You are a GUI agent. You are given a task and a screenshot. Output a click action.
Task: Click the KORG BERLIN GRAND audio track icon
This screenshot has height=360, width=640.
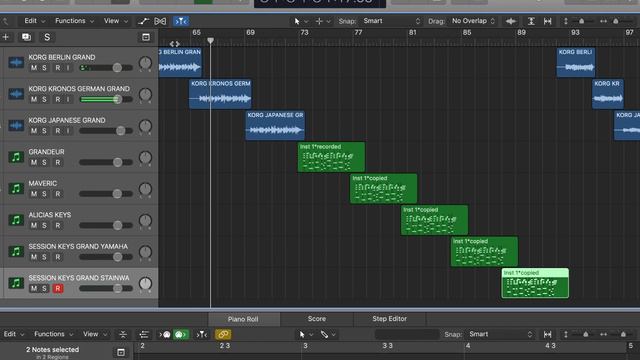(x=16, y=62)
